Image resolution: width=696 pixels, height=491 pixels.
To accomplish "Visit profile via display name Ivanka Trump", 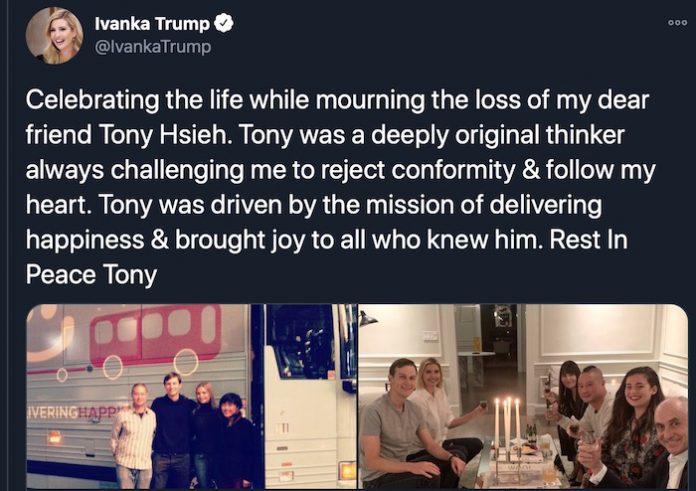I will pos(152,24).
